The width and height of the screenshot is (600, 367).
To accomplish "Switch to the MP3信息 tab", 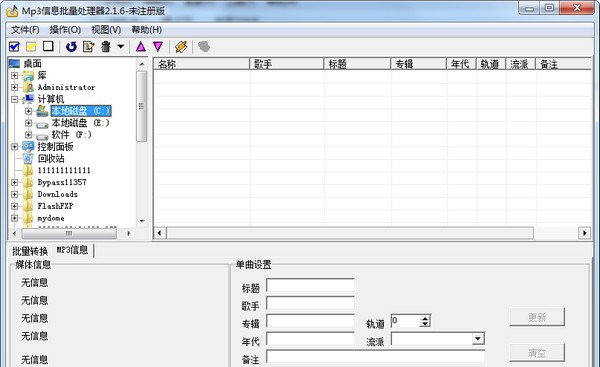I will coord(72,250).
